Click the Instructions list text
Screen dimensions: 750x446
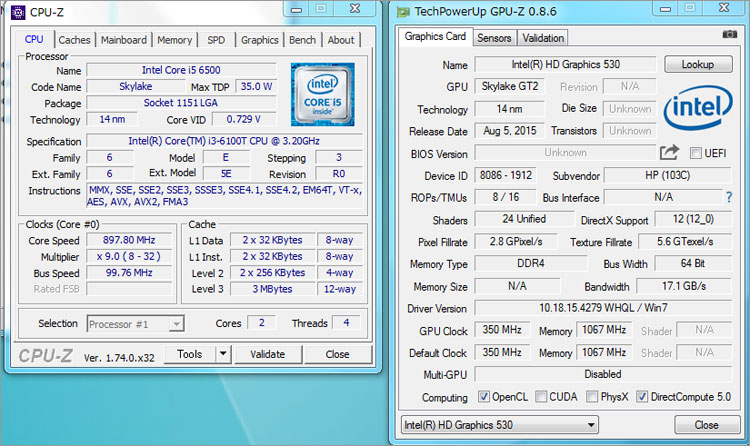[224, 196]
